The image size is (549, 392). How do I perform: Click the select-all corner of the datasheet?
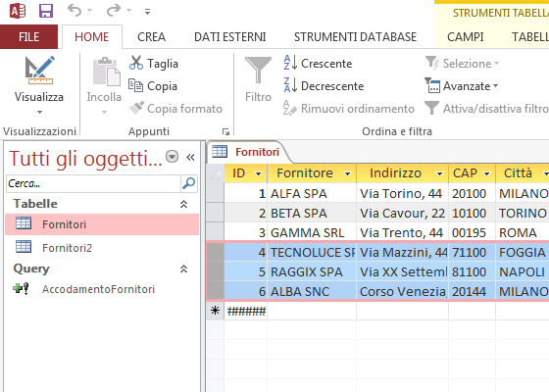coord(216,173)
